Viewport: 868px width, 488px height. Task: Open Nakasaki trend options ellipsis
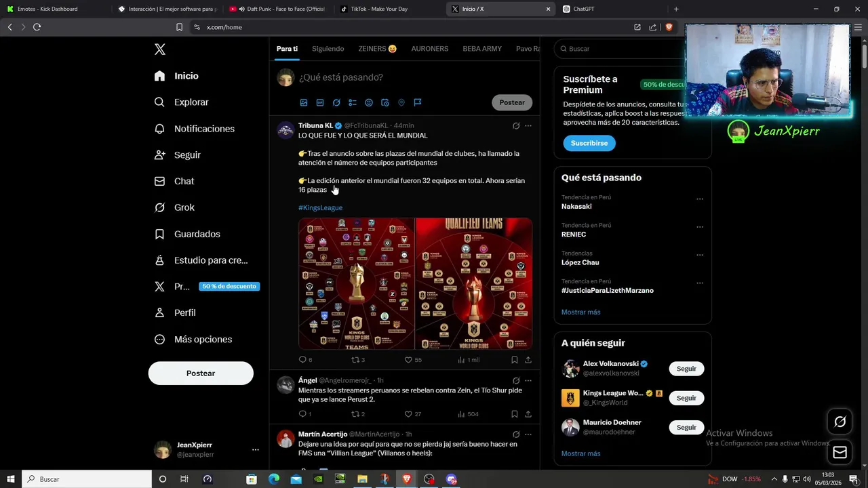coord(700,199)
